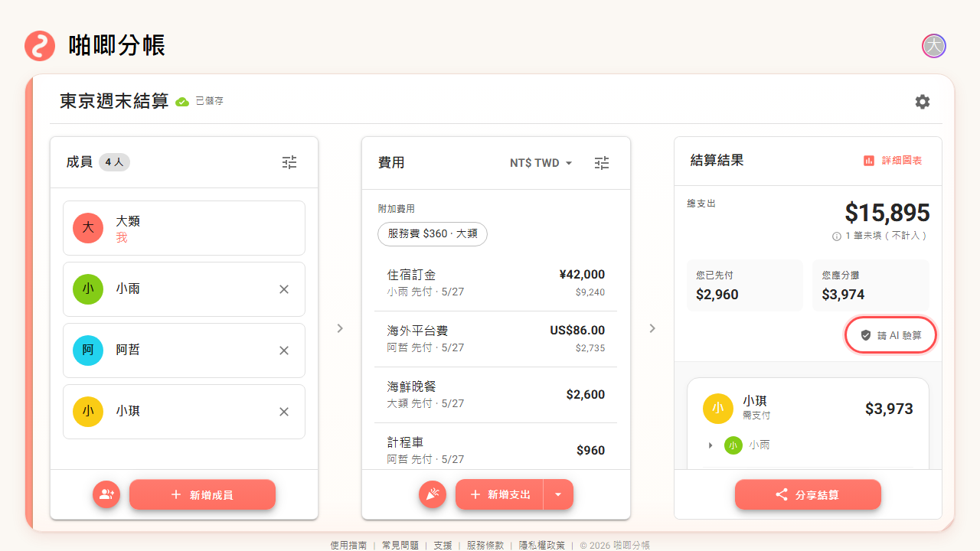Click the US$86.00 amount

tap(577, 331)
